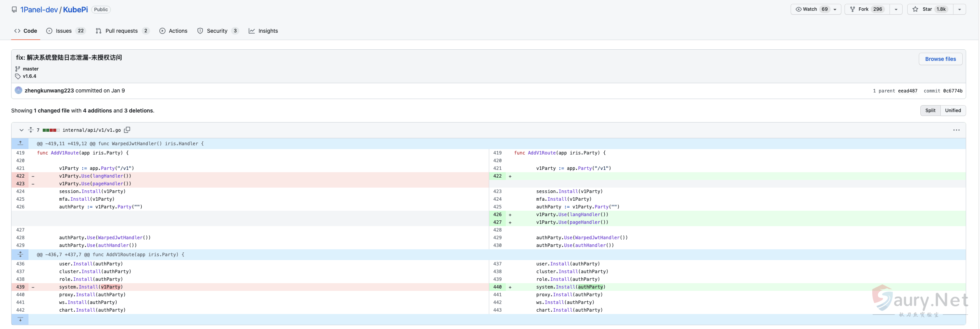Copy the v1.go file path
The height and width of the screenshot is (329, 980).
click(127, 130)
